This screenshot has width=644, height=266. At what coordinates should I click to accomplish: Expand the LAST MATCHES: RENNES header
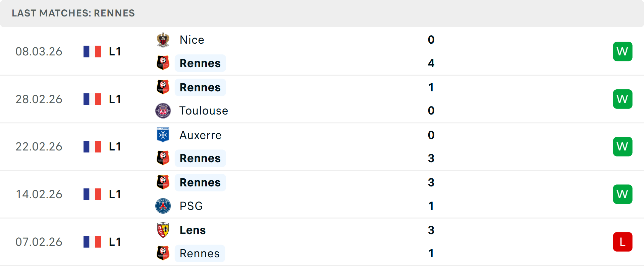point(73,13)
